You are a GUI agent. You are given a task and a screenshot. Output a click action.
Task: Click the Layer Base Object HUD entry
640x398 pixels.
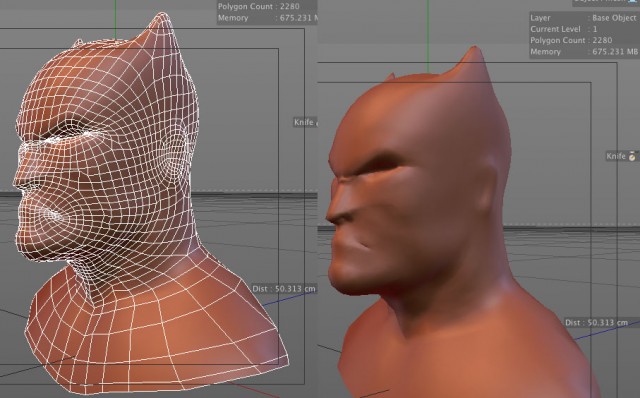coord(583,18)
